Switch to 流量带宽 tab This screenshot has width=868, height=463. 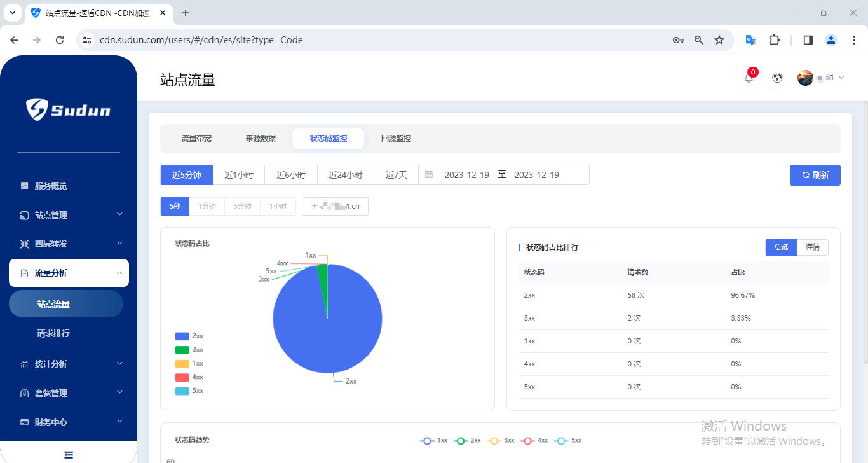tap(196, 139)
